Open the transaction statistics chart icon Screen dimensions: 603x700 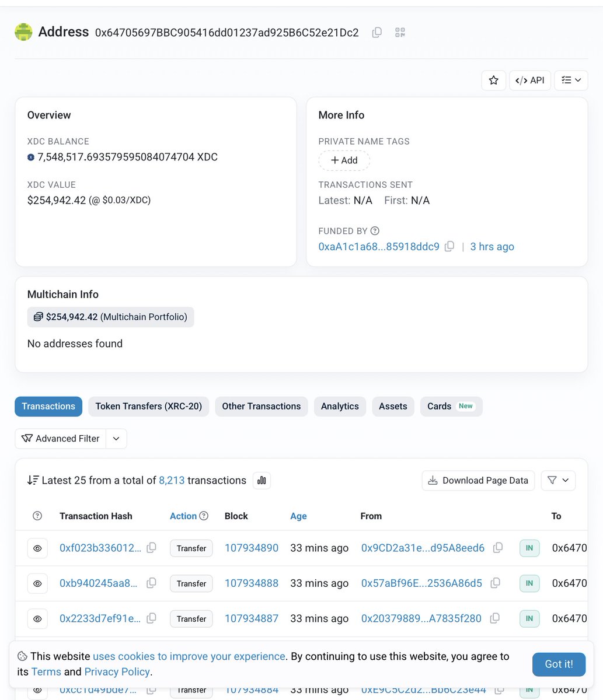262,481
